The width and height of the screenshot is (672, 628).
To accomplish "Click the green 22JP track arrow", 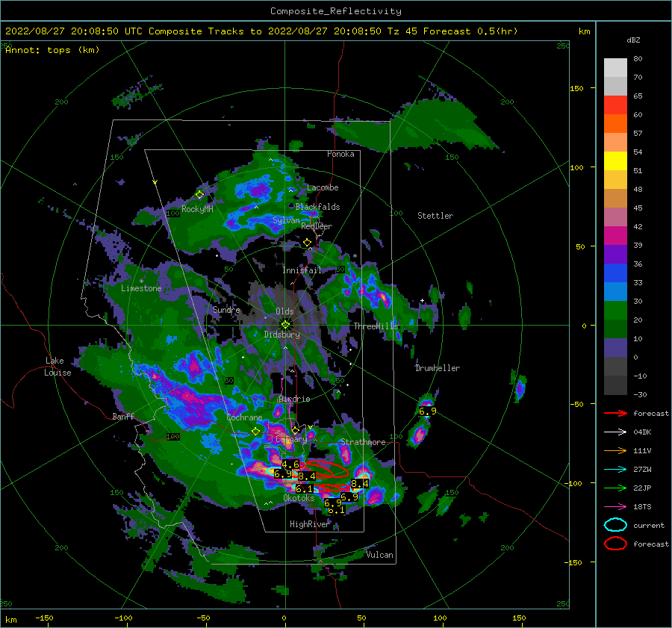I will click(x=615, y=488).
